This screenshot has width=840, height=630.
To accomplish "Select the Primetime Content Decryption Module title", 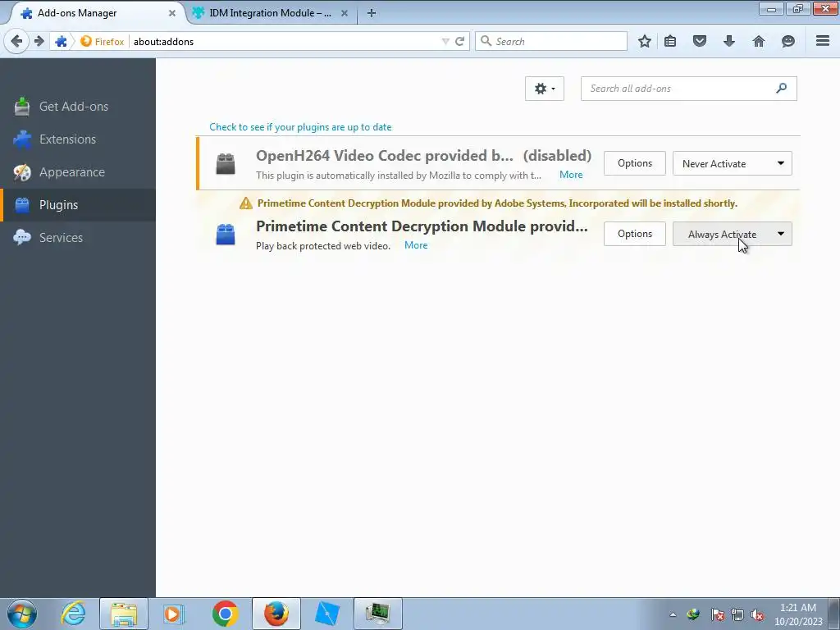I will [x=422, y=226].
